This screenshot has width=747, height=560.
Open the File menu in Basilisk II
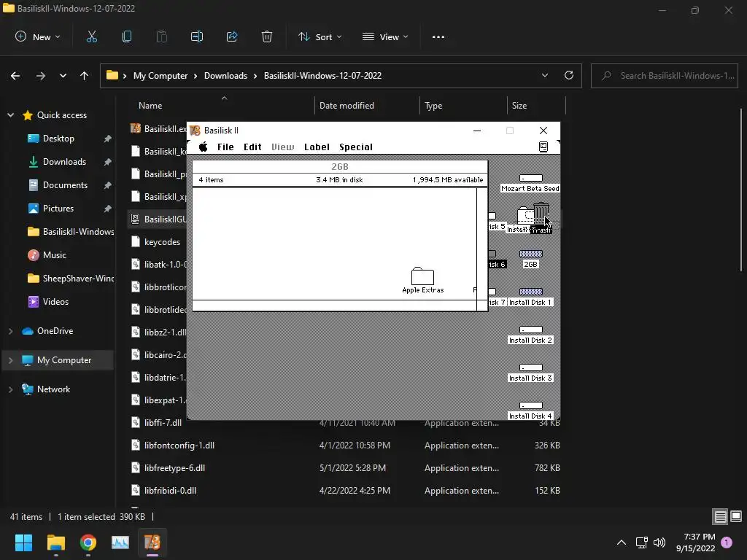[x=225, y=147]
